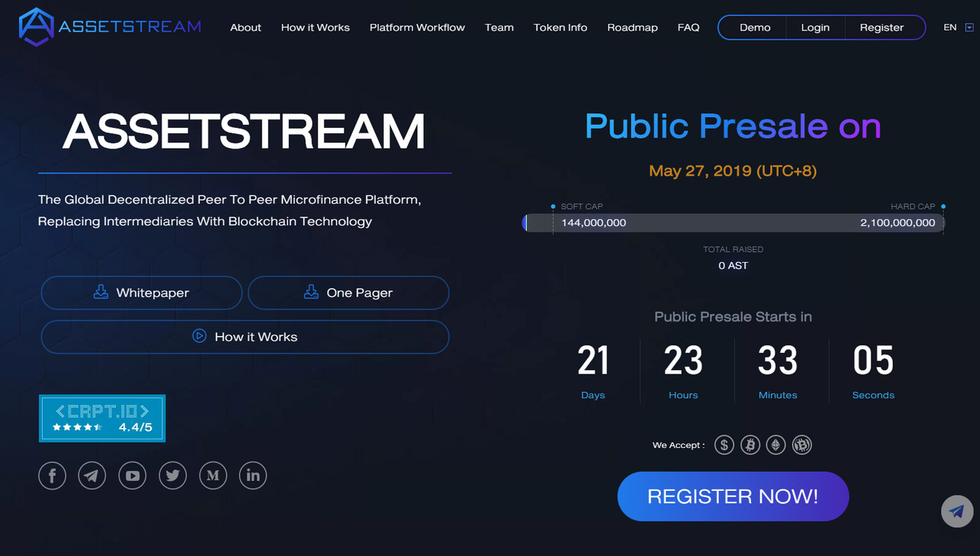Click the 144,000,000 soft cap value
This screenshot has width=980, height=556.
593,223
